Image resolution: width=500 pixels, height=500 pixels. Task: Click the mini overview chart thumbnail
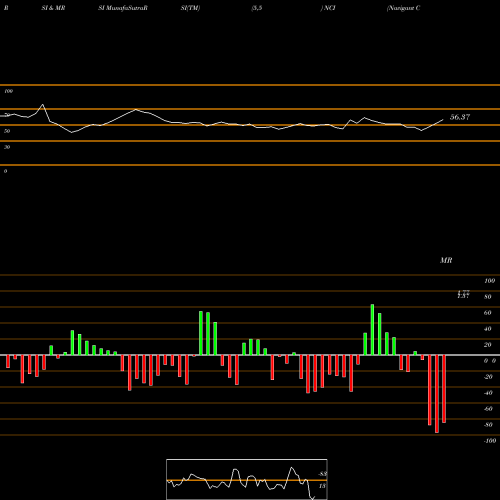(x=247, y=479)
